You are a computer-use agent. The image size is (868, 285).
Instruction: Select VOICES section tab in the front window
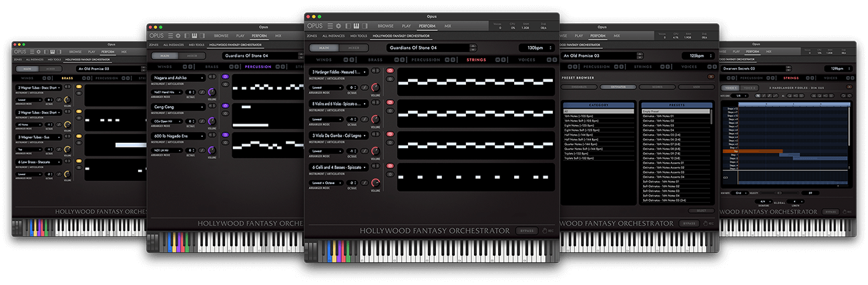527,59
